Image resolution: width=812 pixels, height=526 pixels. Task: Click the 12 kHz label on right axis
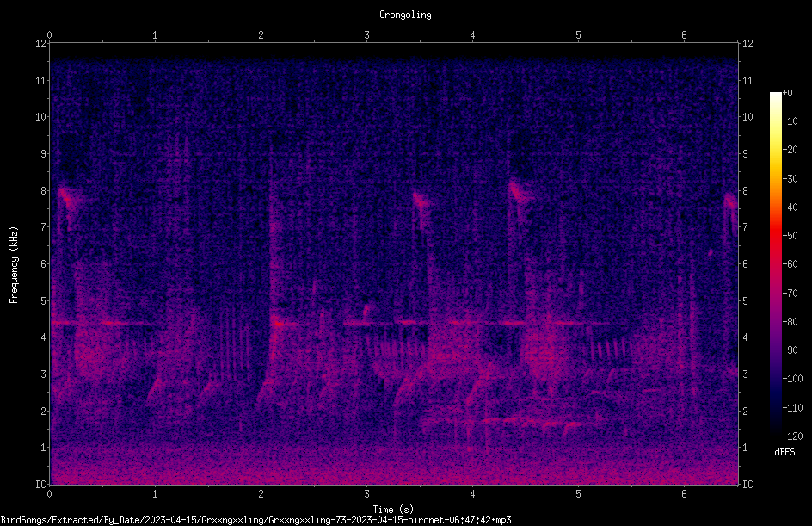pyautogui.click(x=747, y=44)
